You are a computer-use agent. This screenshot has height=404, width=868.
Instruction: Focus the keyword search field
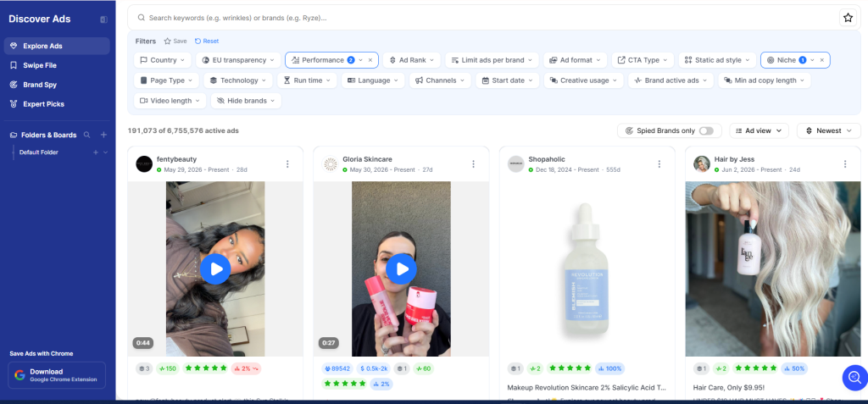(481, 18)
